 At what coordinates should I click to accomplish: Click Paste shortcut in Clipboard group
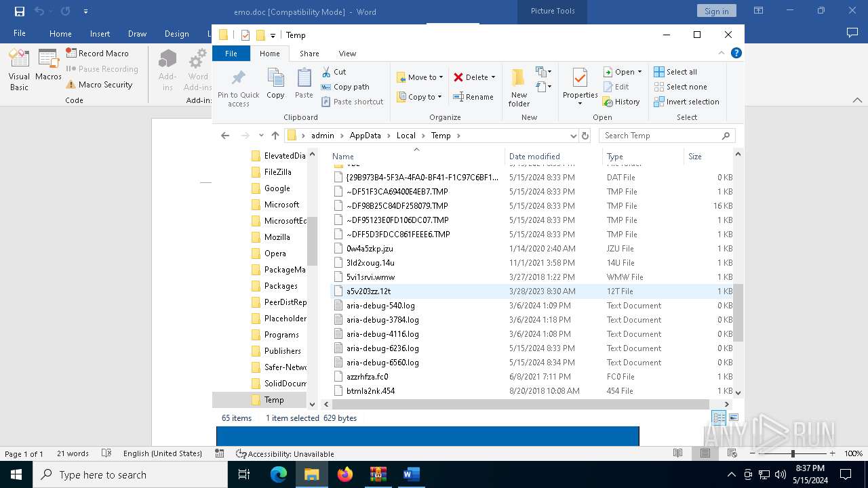(352, 102)
